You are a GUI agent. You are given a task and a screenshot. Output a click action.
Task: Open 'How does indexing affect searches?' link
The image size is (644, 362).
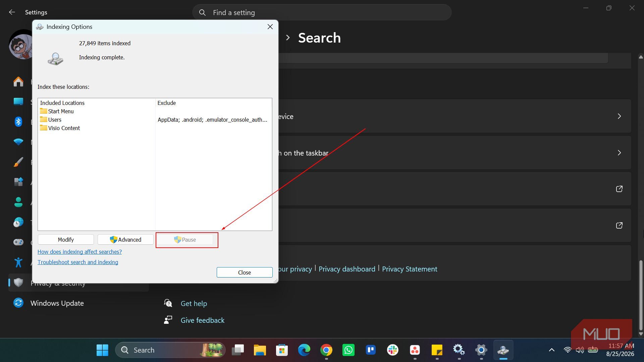(x=79, y=252)
